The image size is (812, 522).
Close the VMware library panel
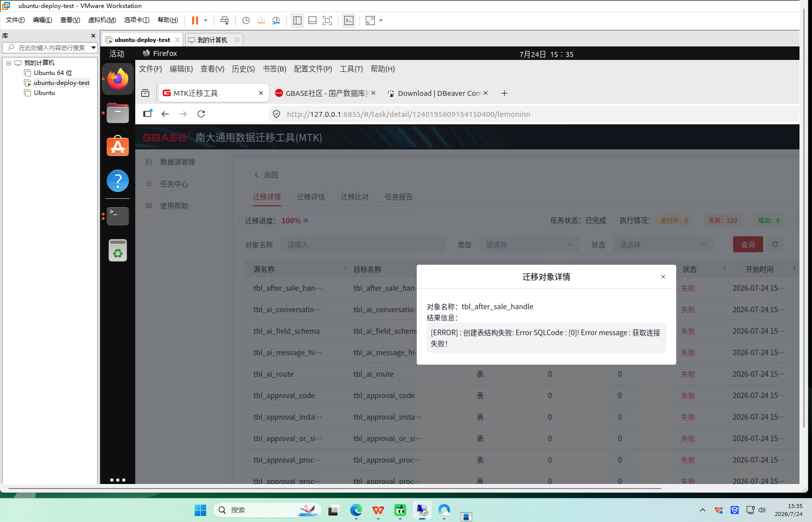point(93,36)
